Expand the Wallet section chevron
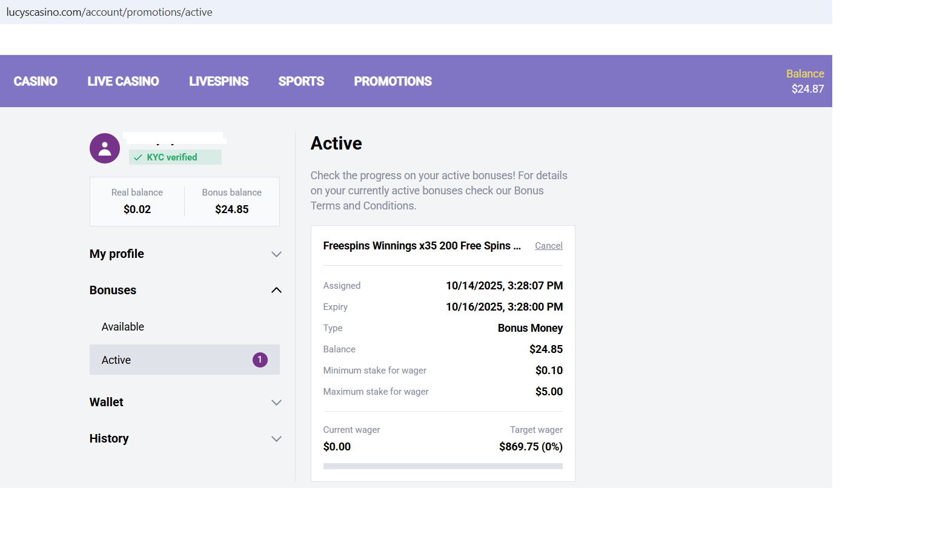This screenshot has width=931, height=560. [x=276, y=403]
